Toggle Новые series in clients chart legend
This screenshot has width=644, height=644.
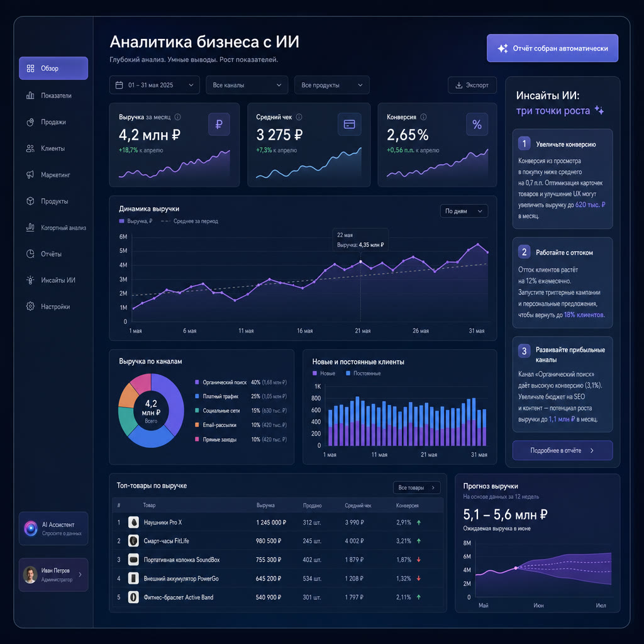point(324,374)
